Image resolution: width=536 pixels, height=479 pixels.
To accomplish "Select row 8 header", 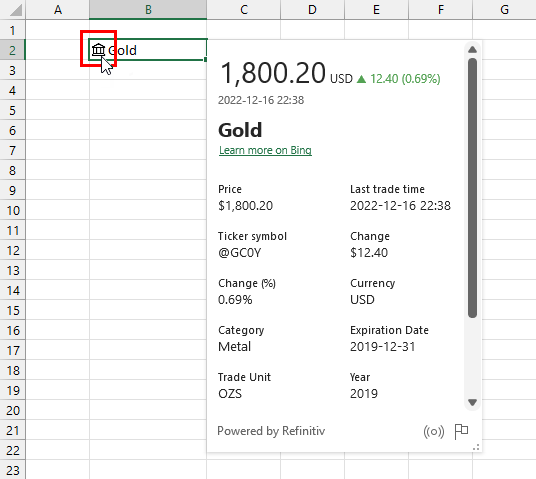I will 13,170.
